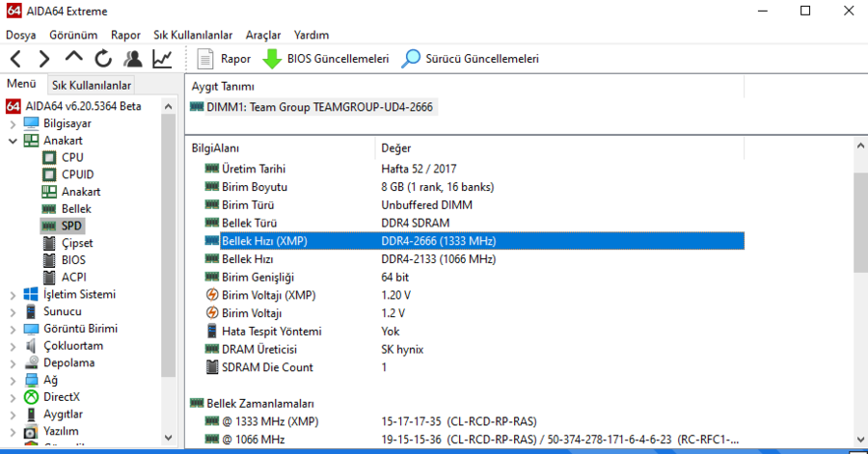Image resolution: width=868 pixels, height=454 pixels.
Task: Click the Back navigation arrow
Action: (16, 59)
